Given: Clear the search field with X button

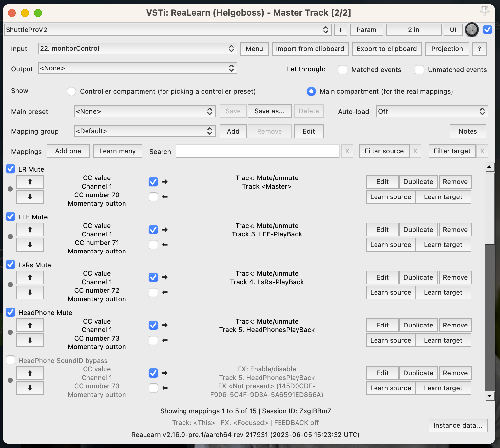Looking at the screenshot, I should pos(347,151).
